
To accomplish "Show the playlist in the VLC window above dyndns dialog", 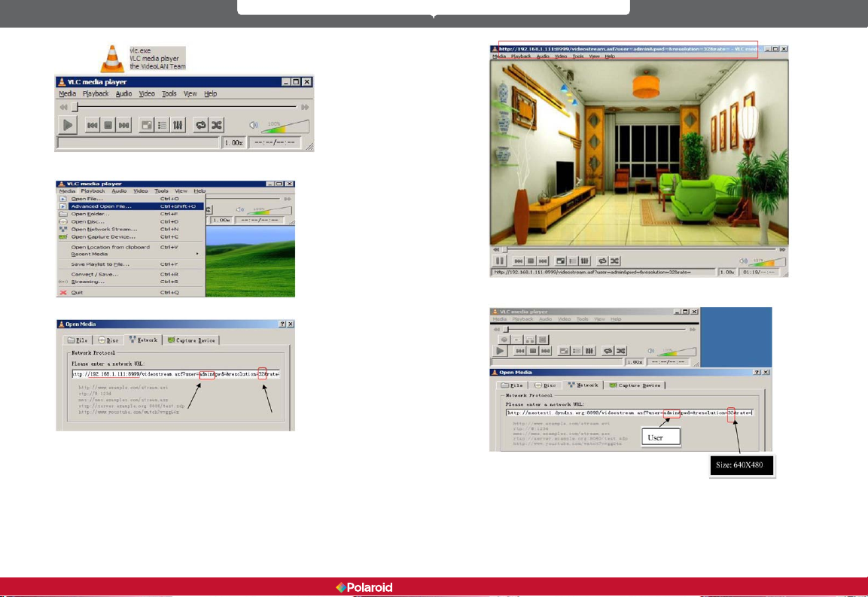I will 576,351.
